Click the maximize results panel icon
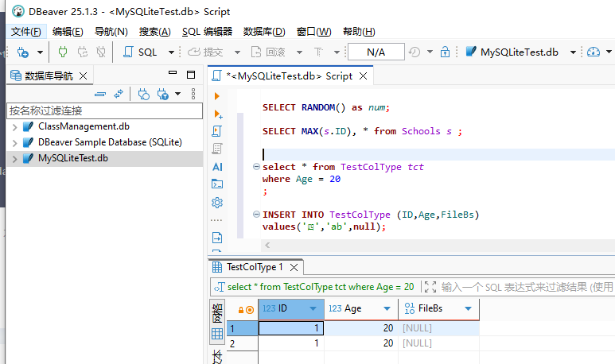Image resolution: width=615 pixels, height=364 pixels. (x=430, y=287)
